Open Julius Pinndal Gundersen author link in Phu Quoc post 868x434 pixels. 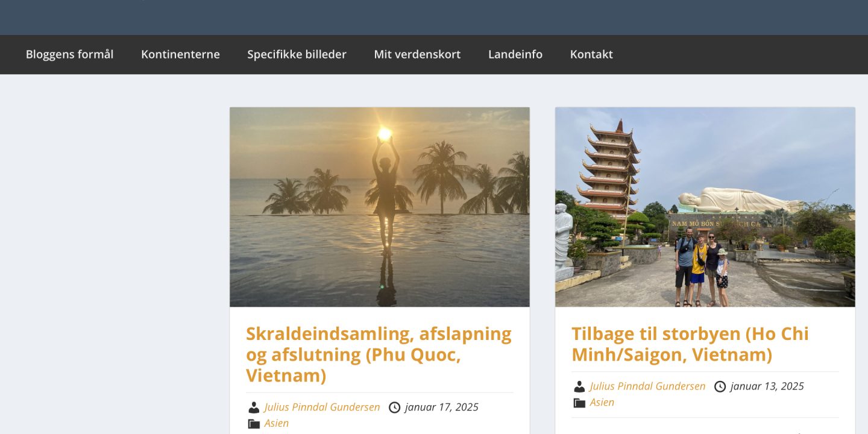coord(322,407)
